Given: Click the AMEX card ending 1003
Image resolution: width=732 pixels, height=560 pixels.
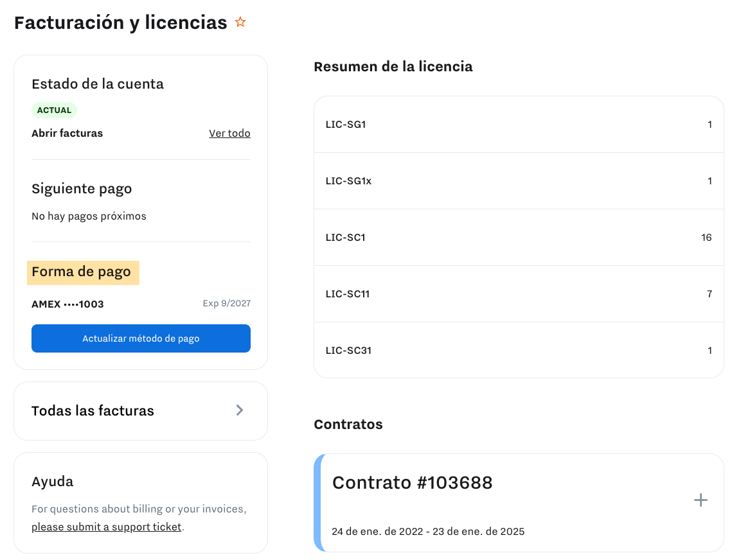Looking at the screenshot, I should coord(67,304).
